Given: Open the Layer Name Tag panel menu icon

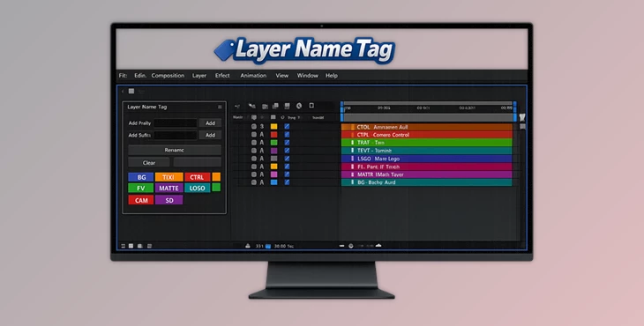Looking at the screenshot, I should (220, 107).
